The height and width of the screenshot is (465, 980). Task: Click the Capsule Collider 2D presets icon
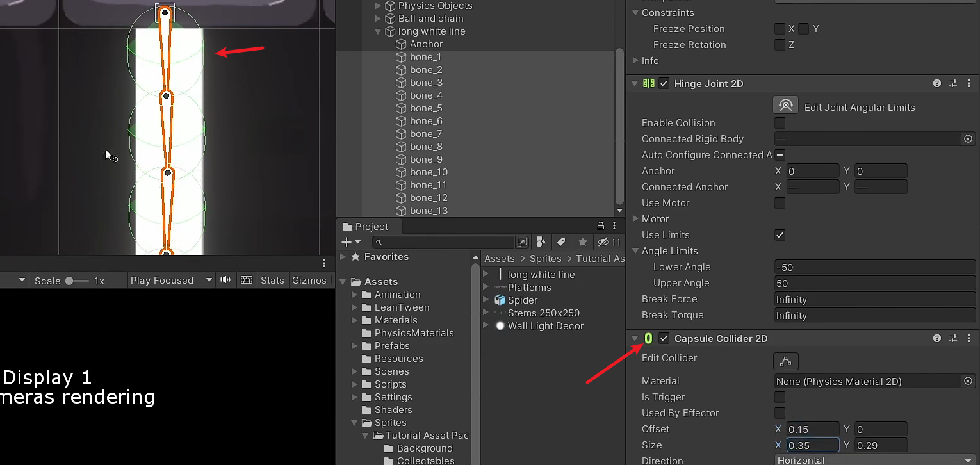(x=954, y=338)
